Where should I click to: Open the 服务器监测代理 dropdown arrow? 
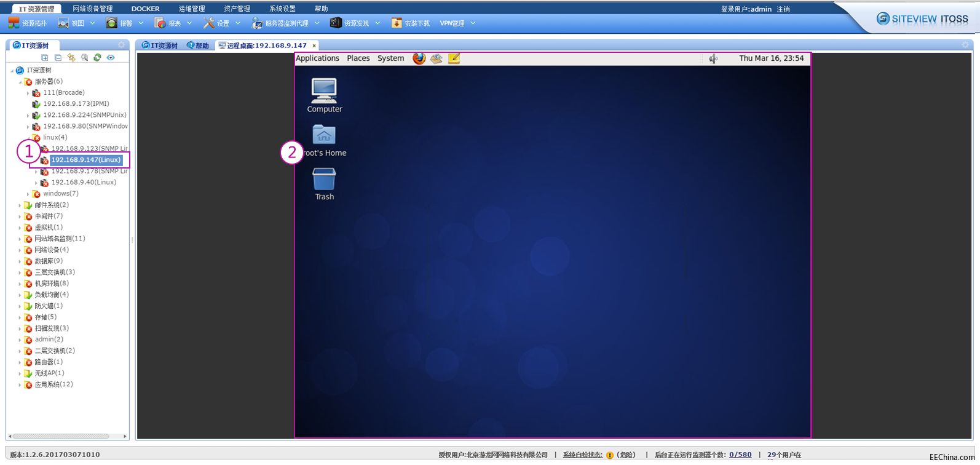[x=317, y=23]
